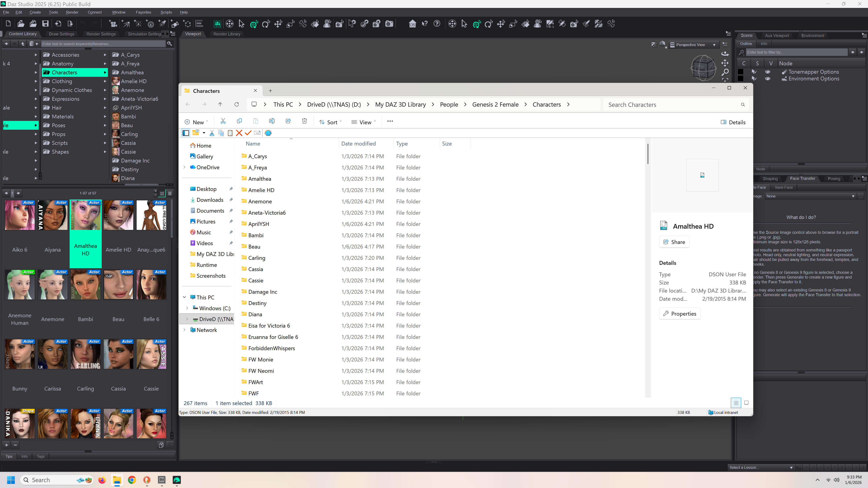Click the Render camera icon in toolbar
The height and width of the screenshot is (488, 868).
(x=389, y=23)
